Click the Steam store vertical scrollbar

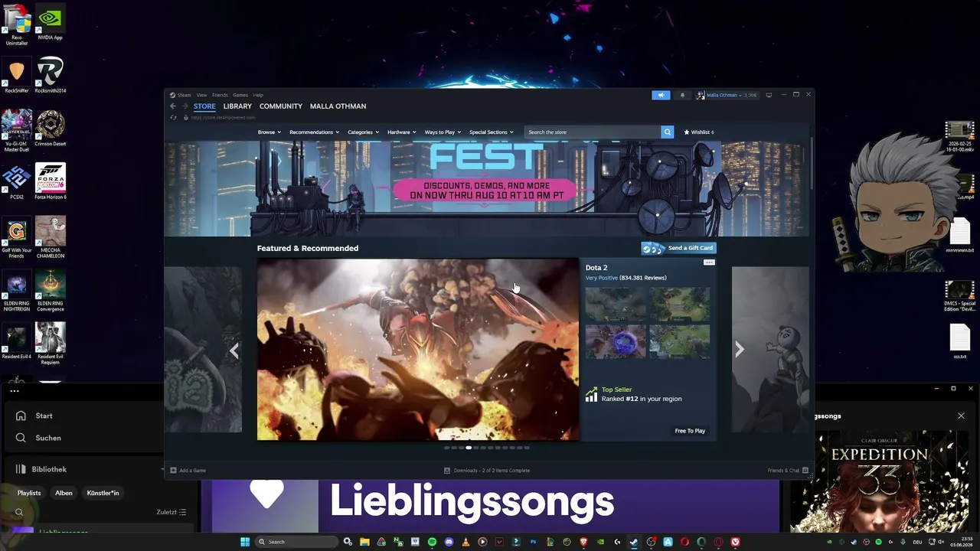(x=811, y=164)
